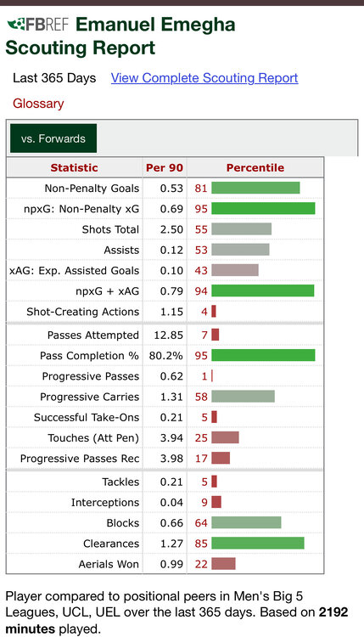Click the FBREF logo icon
The height and width of the screenshot is (637, 364).
[37, 25]
